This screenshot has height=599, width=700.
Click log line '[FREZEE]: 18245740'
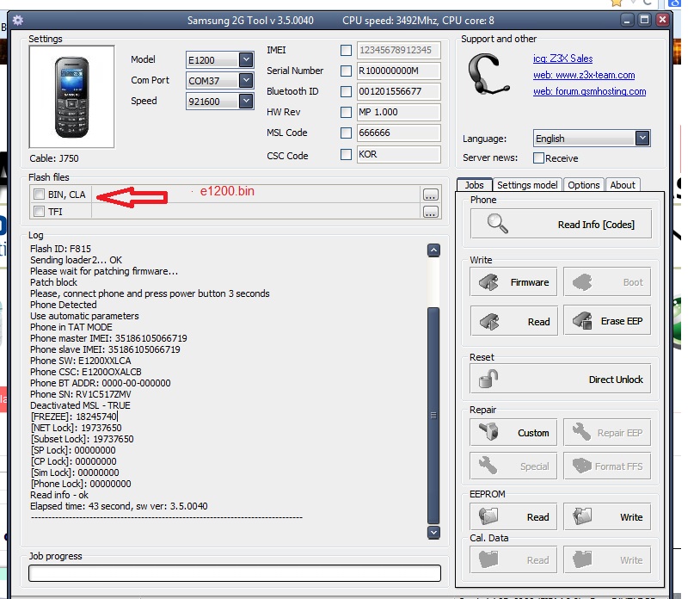[74, 417]
